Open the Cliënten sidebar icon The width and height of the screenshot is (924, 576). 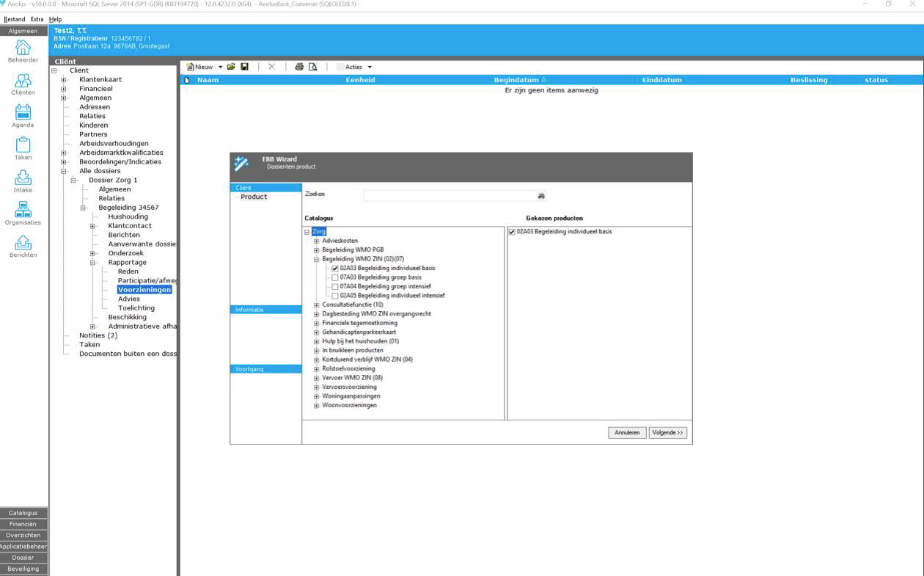pos(23,81)
